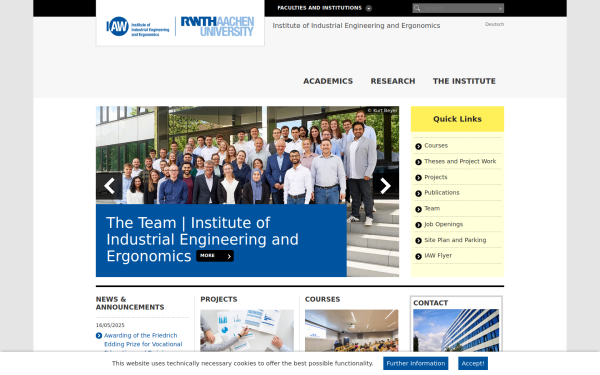Screen dimensions: 600x375
Task: Submit search with the small arrow icon
Action: pos(500,8)
